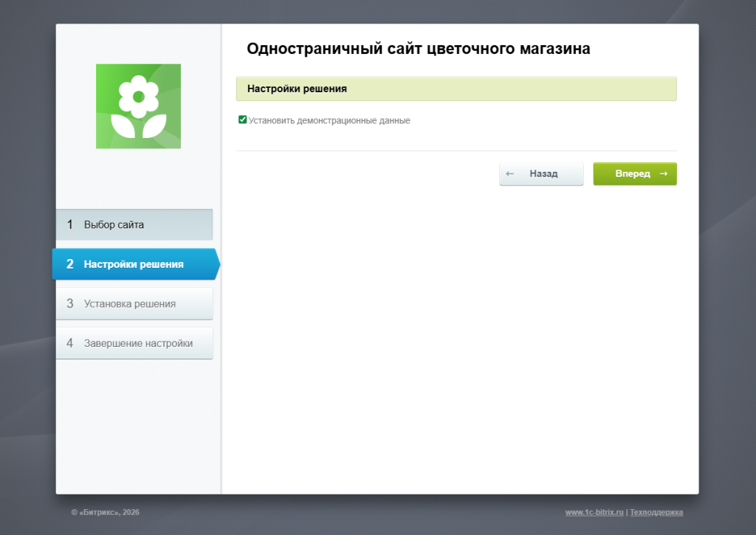Click the flower shop logo image
The height and width of the screenshot is (535, 756).
(138, 106)
